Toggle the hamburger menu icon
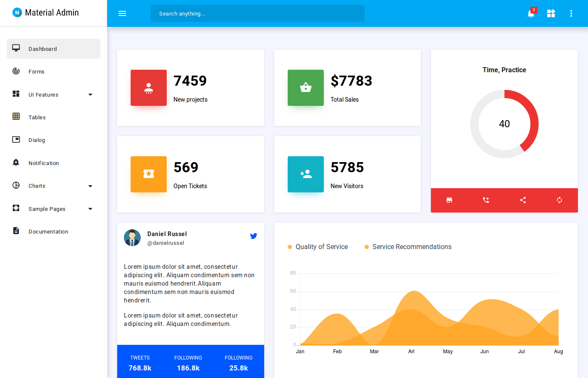 click(x=122, y=13)
